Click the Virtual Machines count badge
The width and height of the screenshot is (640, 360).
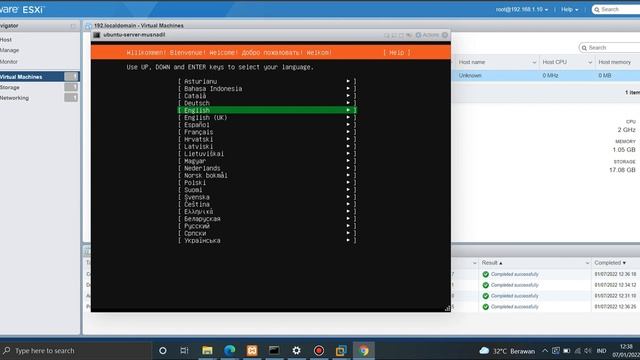point(71,76)
